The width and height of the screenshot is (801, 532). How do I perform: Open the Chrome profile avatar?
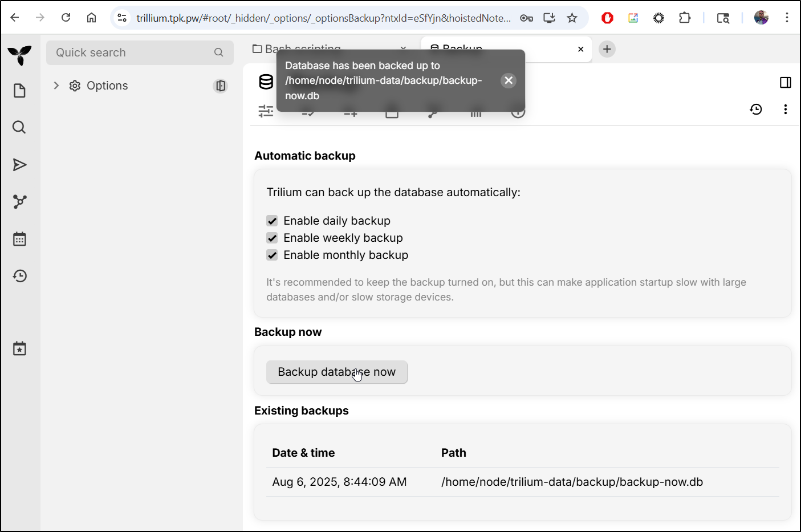pos(761,18)
